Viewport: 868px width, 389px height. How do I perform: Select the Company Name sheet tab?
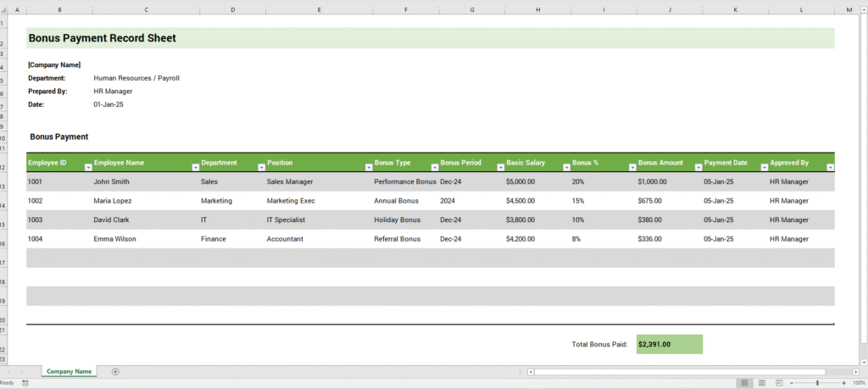coord(69,371)
